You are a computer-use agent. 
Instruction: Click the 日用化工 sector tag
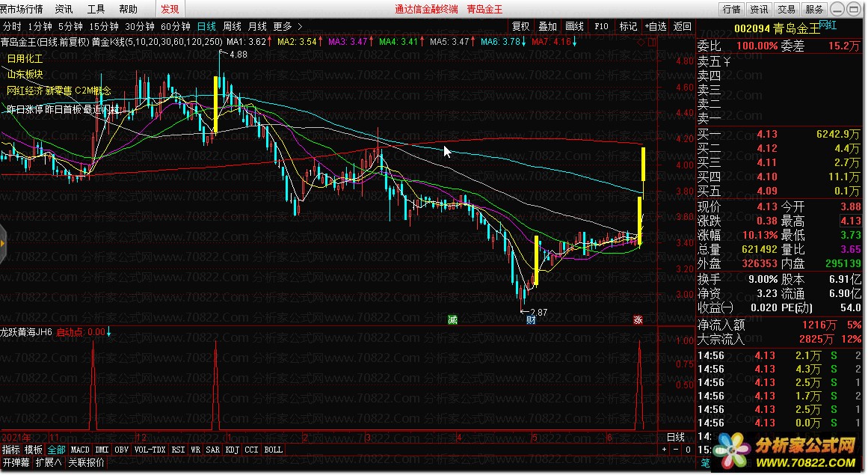(x=25, y=58)
